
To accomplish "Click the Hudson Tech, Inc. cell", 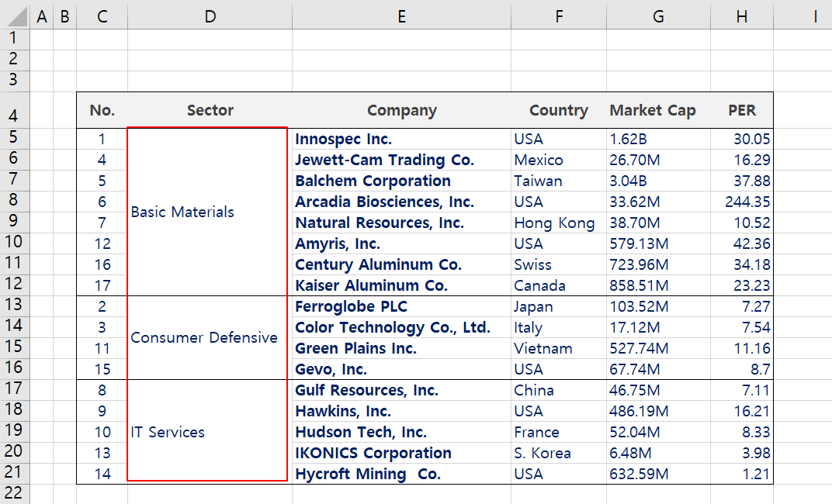I will click(402, 432).
